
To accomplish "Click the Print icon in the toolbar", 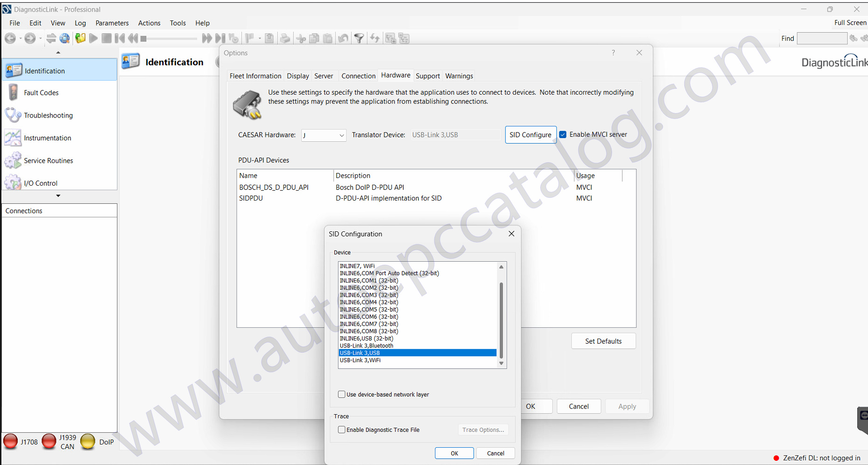I will [285, 38].
